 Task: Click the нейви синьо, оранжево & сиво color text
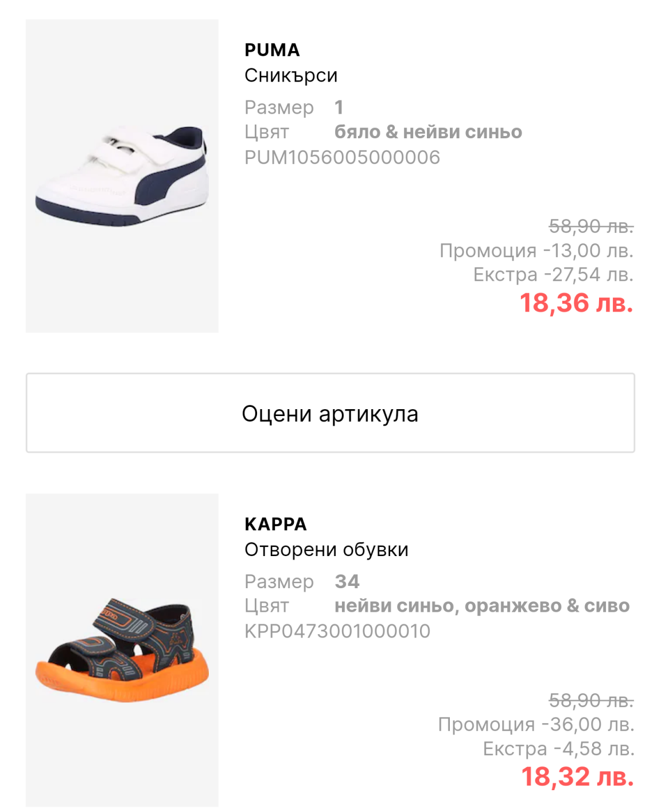tap(482, 606)
